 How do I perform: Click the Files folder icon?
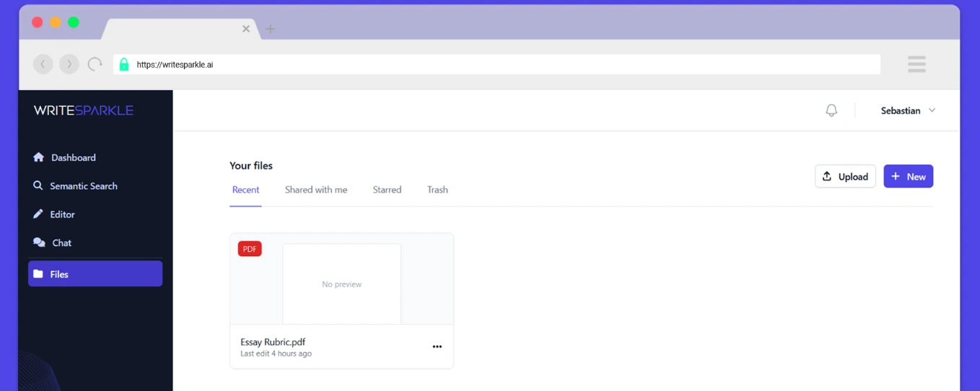point(38,274)
